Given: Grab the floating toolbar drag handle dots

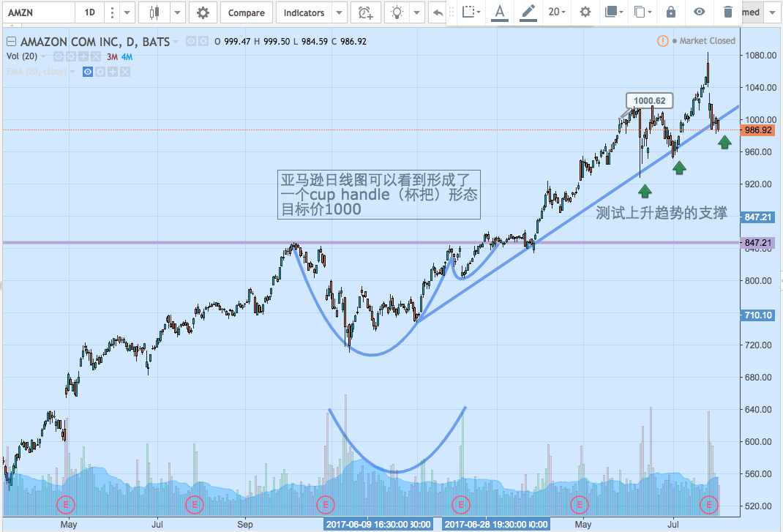Looking at the screenshot, I should tap(452, 12).
